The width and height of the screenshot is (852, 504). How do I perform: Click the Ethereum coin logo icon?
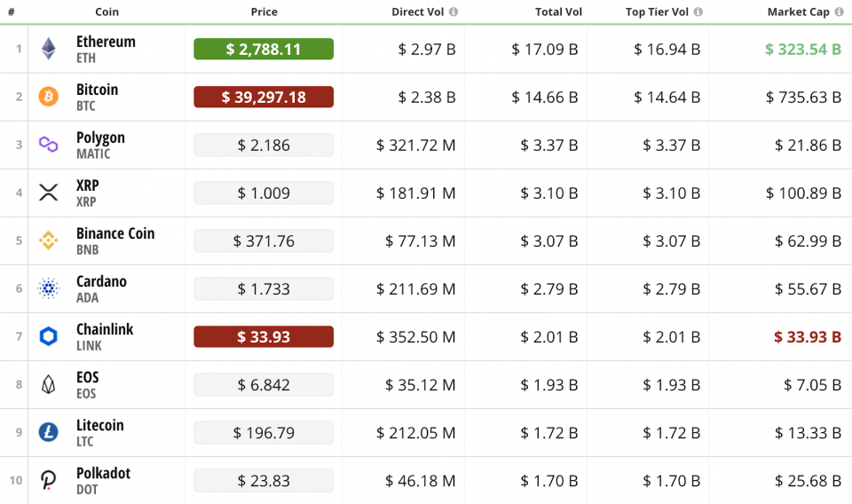48,49
